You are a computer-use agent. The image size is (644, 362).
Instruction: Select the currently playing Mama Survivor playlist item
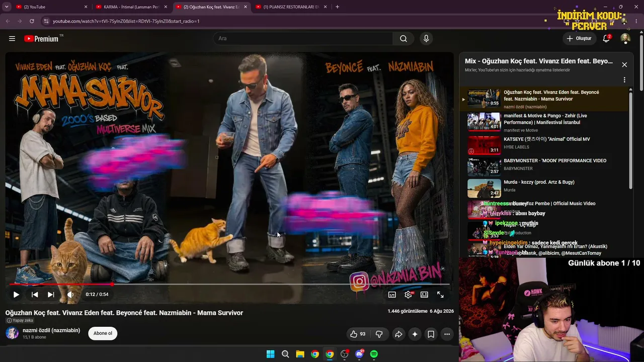click(x=545, y=99)
